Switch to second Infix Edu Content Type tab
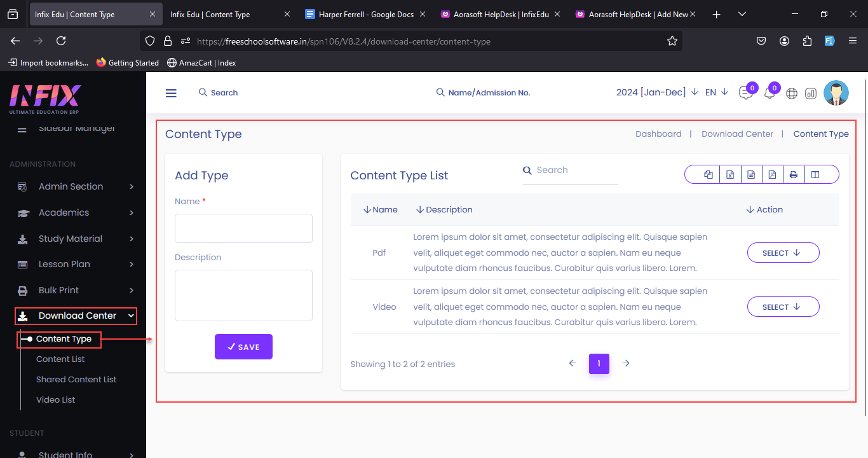Viewport: 868px width, 458px height. click(229, 14)
